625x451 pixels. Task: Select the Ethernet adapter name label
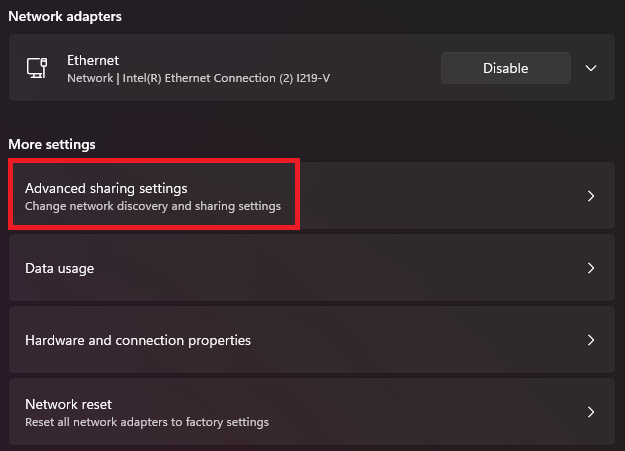point(93,60)
